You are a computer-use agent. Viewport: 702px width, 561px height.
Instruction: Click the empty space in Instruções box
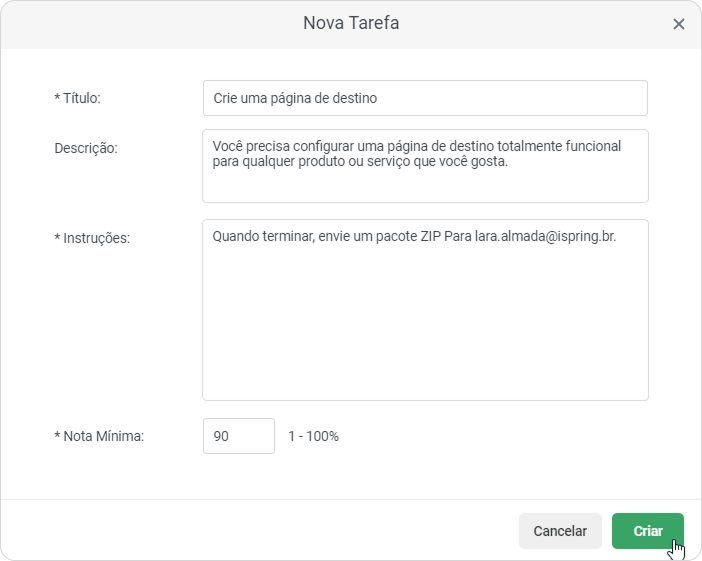coord(424,330)
